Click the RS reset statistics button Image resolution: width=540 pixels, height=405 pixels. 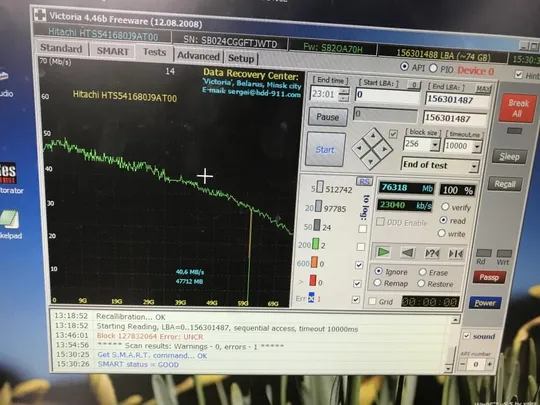[364, 181]
